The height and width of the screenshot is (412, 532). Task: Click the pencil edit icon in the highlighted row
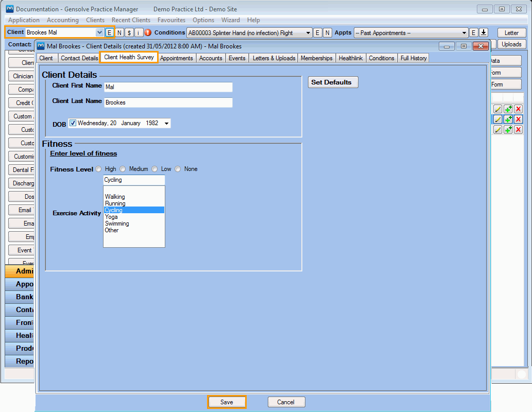tap(497, 119)
